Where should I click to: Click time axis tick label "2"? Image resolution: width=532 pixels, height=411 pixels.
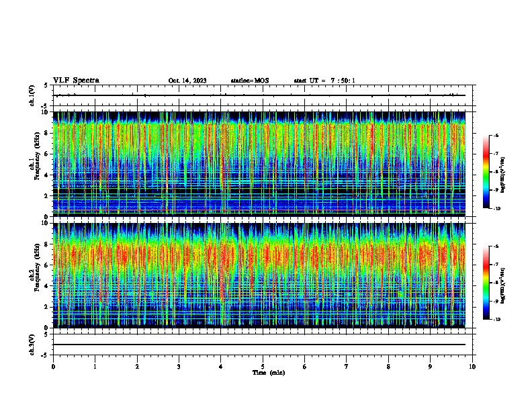point(137,367)
